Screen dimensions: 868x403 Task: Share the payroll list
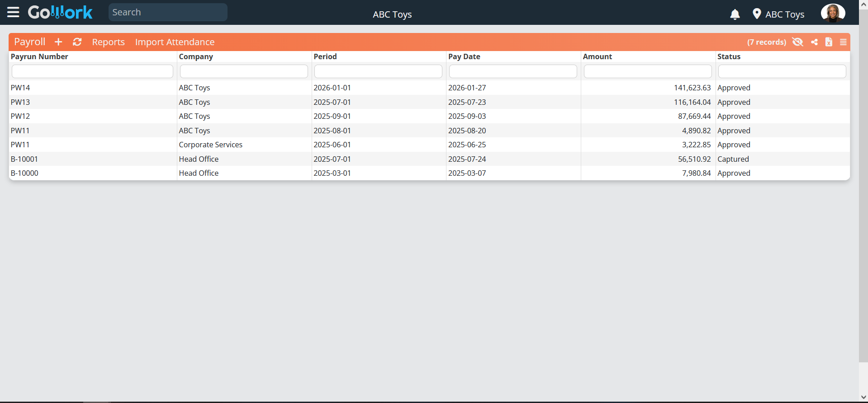click(x=814, y=42)
